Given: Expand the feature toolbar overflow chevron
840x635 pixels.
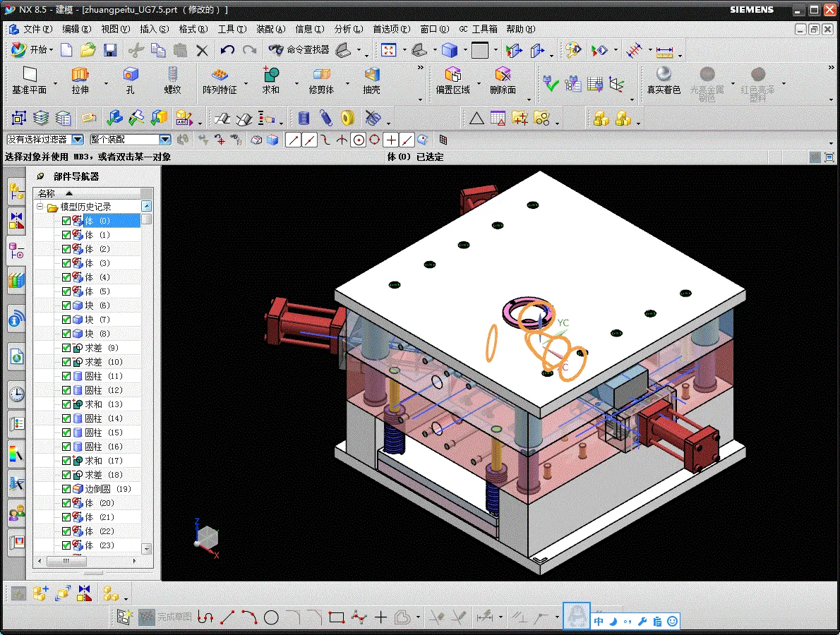Looking at the screenshot, I should 421,68.
